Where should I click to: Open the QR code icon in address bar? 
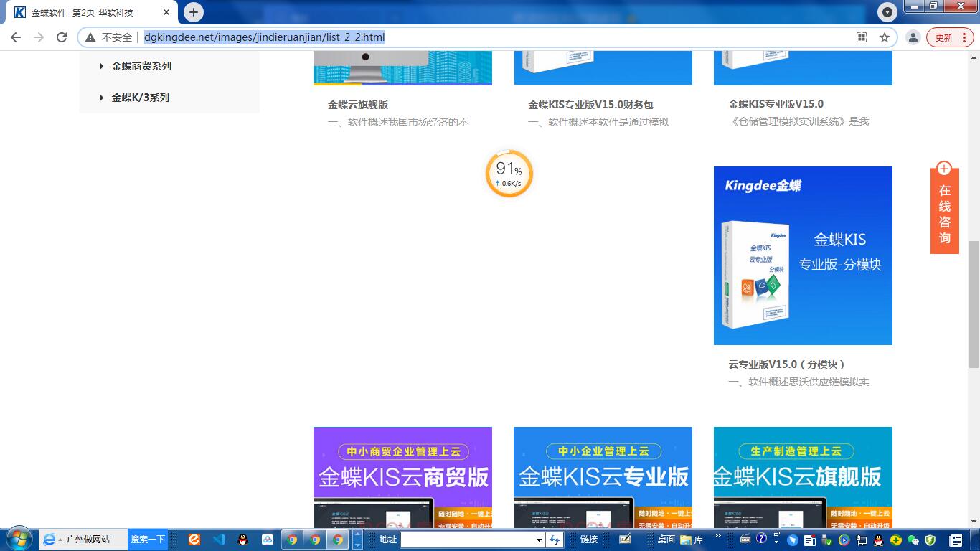coord(862,37)
